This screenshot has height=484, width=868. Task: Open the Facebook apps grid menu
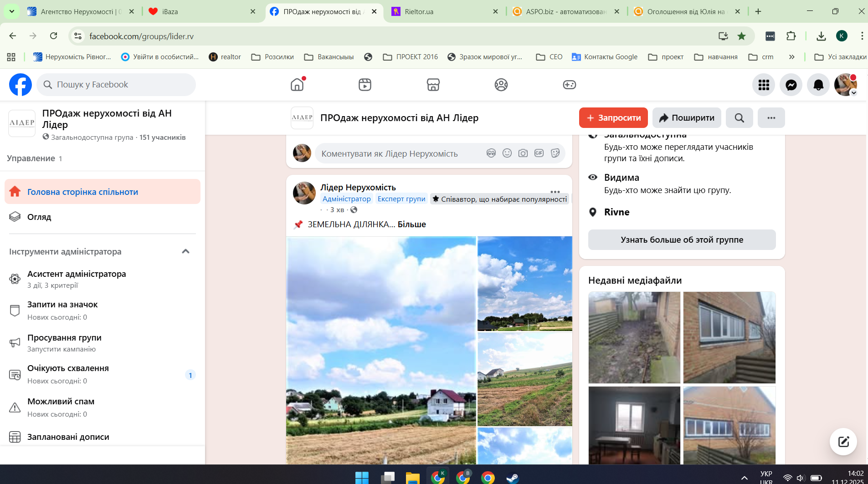pos(764,85)
